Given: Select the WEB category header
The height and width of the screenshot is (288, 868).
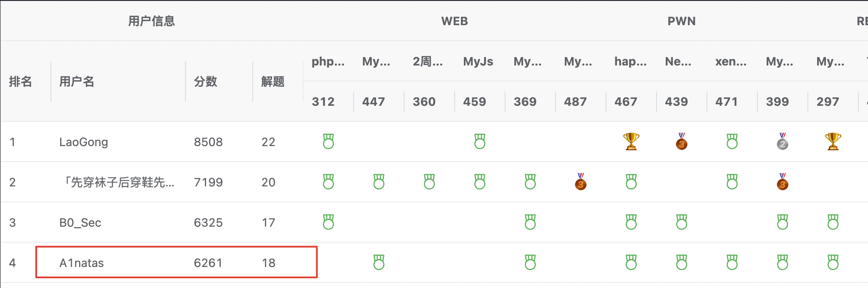Looking at the screenshot, I should 454,21.
